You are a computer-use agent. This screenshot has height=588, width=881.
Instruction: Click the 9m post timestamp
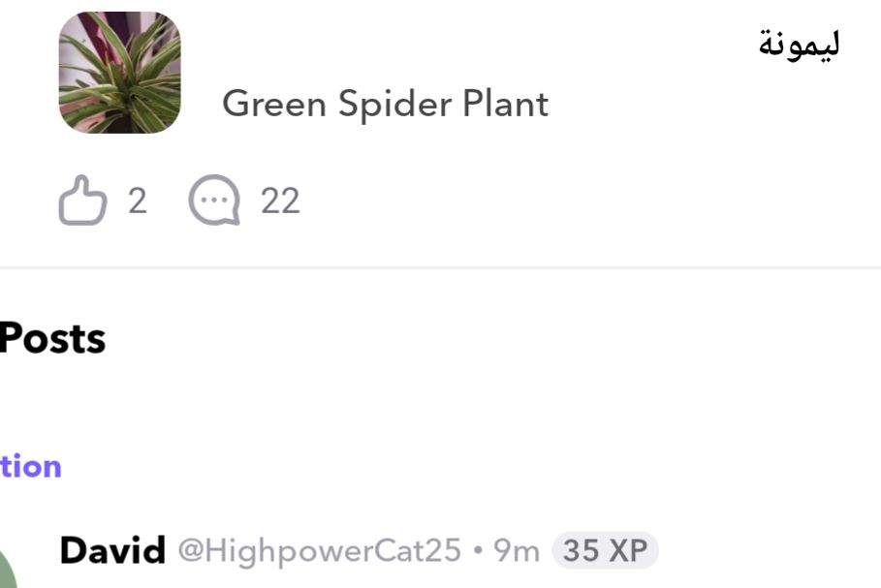point(517,551)
